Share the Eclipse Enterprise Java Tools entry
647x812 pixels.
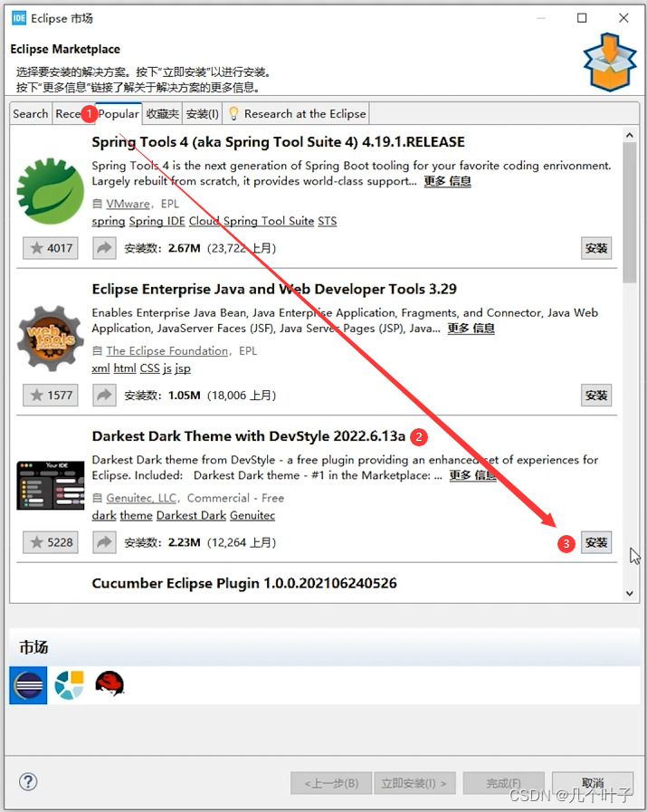(x=104, y=395)
